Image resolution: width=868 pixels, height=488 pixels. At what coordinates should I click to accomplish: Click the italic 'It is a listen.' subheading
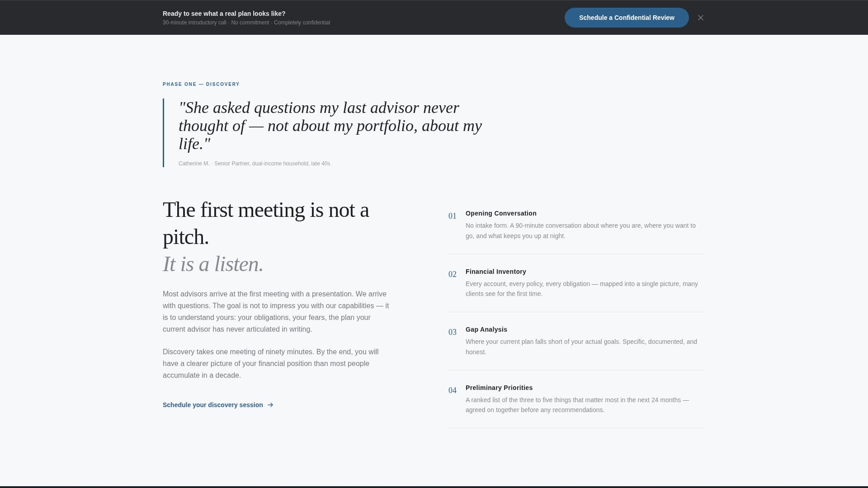click(x=213, y=264)
